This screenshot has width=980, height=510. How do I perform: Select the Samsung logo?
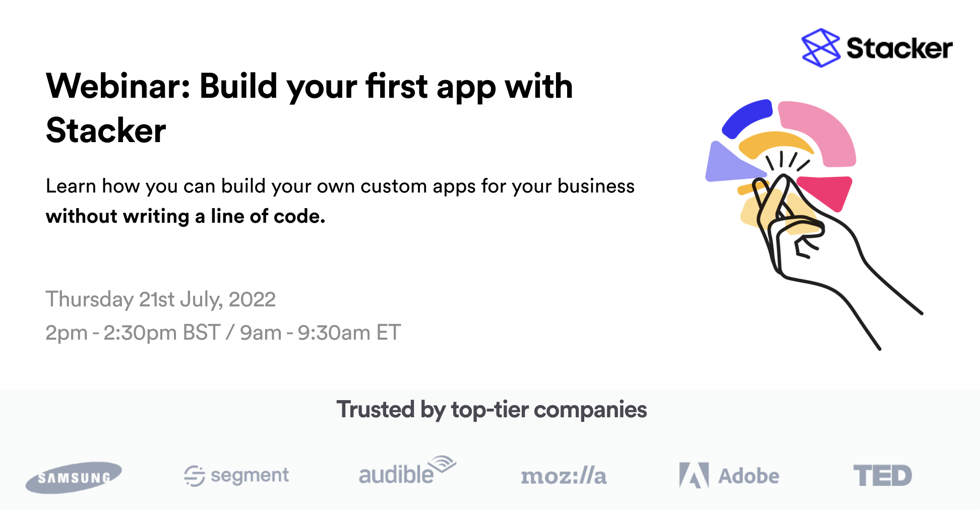pos(74,477)
